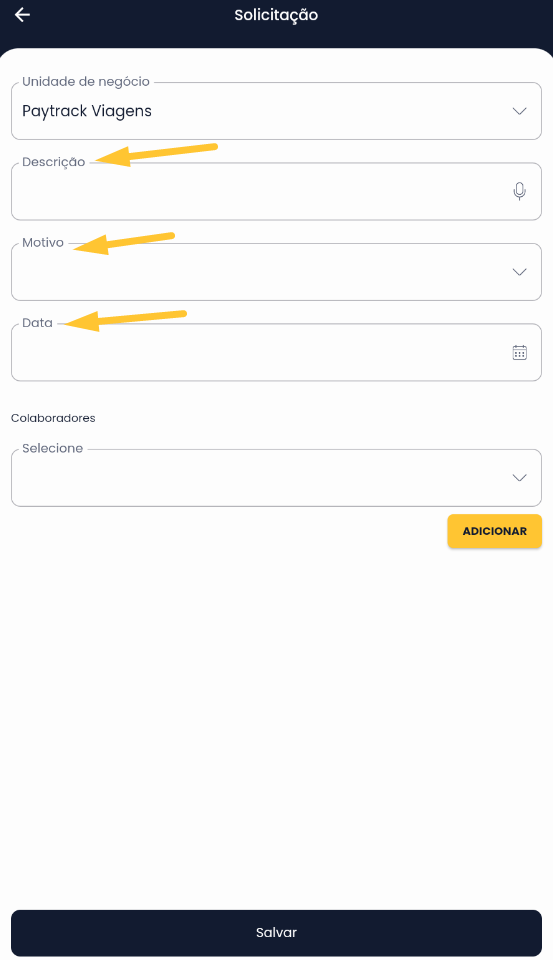
Task: Click the Solicitação header title
Action: tap(276, 15)
